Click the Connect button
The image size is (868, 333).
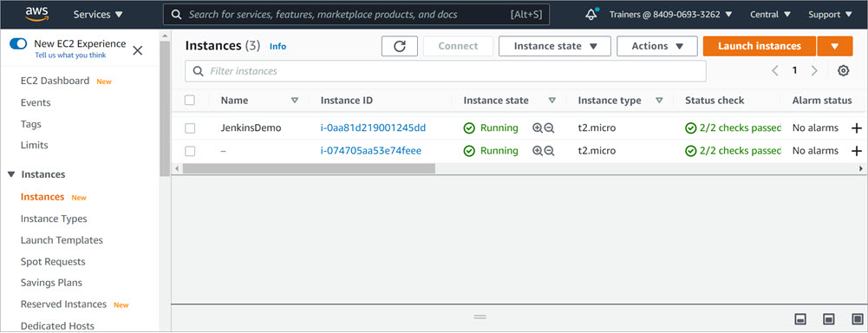pos(459,47)
